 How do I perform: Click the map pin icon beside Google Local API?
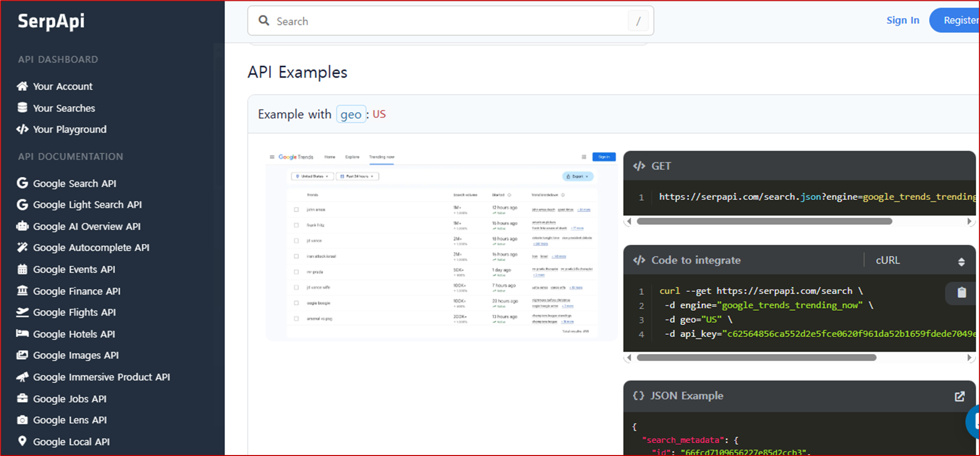[22, 441]
